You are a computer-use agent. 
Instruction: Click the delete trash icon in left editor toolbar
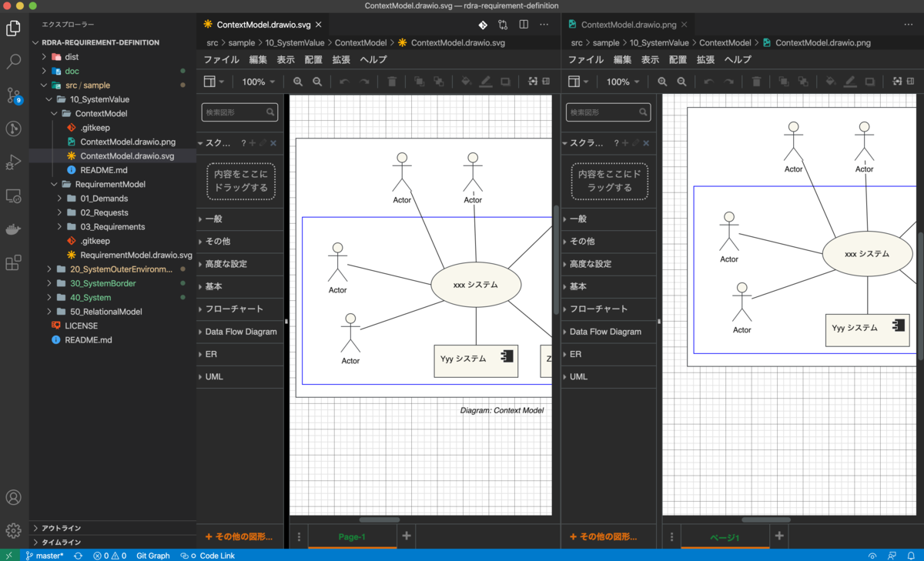tap(392, 82)
